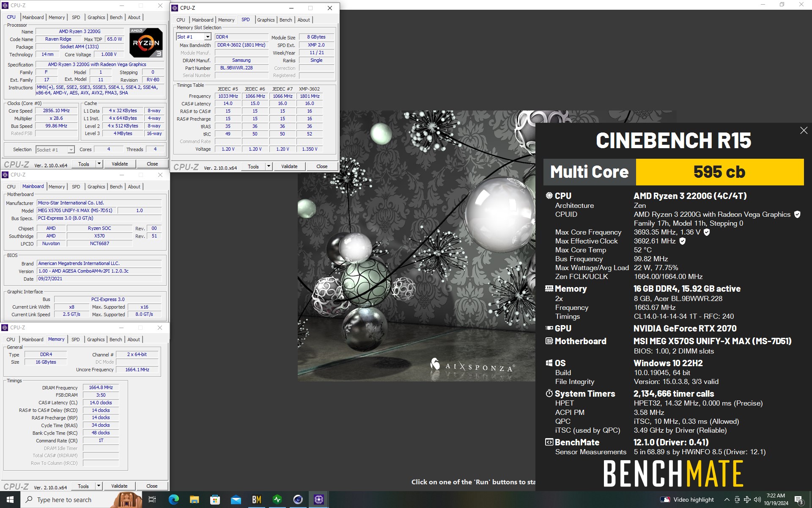Viewport: 812px width, 508px height.
Task: Click the taskbar search box
Action: pyautogui.click(x=80, y=500)
